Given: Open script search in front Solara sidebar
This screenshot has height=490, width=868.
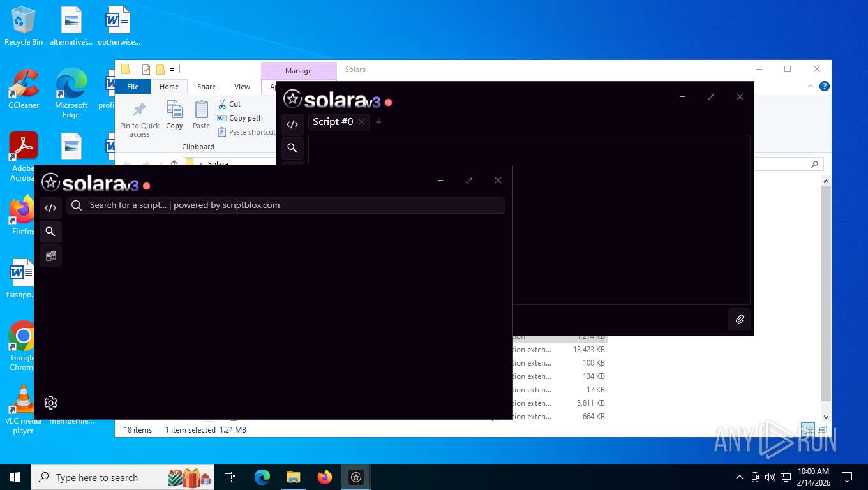Looking at the screenshot, I should point(50,232).
